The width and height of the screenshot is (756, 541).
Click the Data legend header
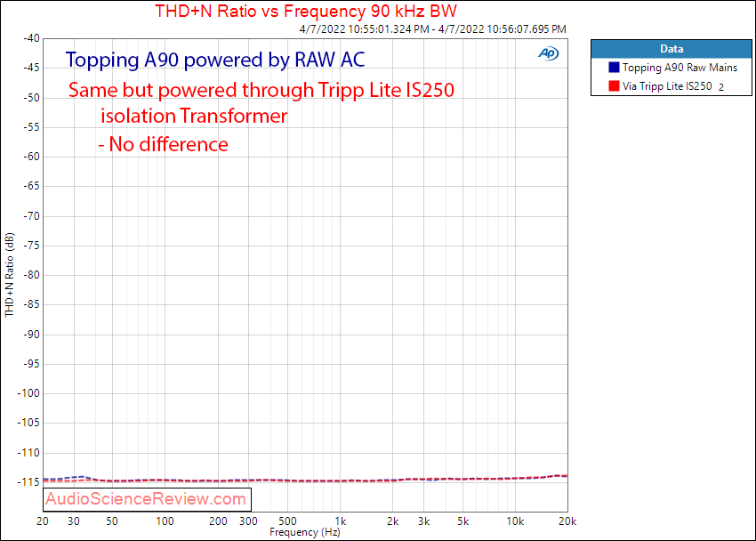point(672,49)
